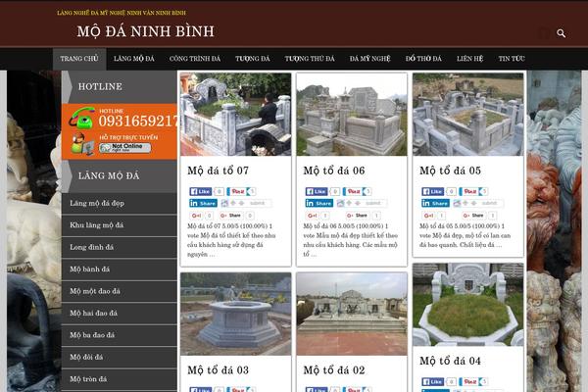Pin Mộ đá tổ 07 to Pinterest
The width and height of the screenshot is (588, 392).
pos(237,191)
